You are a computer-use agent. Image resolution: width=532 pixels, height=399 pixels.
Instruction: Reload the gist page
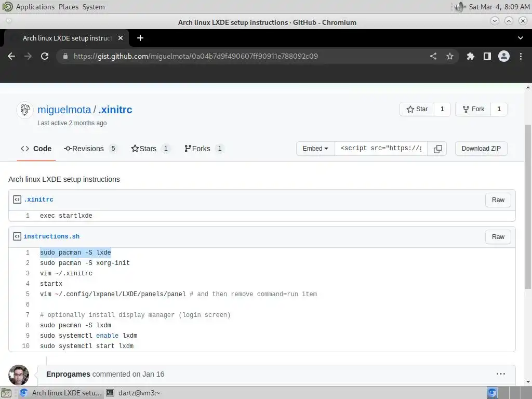coord(45,56)
